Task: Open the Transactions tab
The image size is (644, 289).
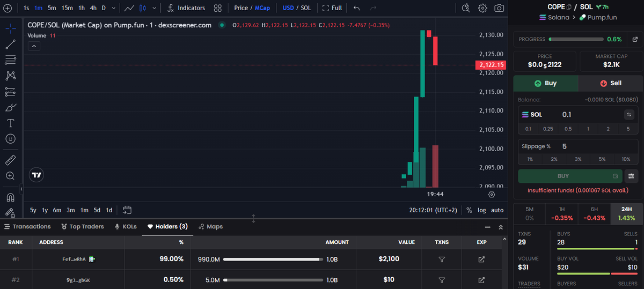Action: tap(28, 227)
